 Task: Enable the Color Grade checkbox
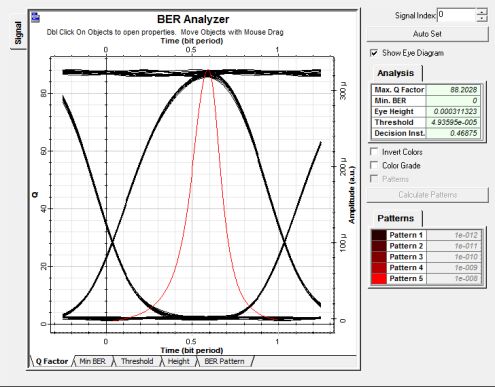374,165
